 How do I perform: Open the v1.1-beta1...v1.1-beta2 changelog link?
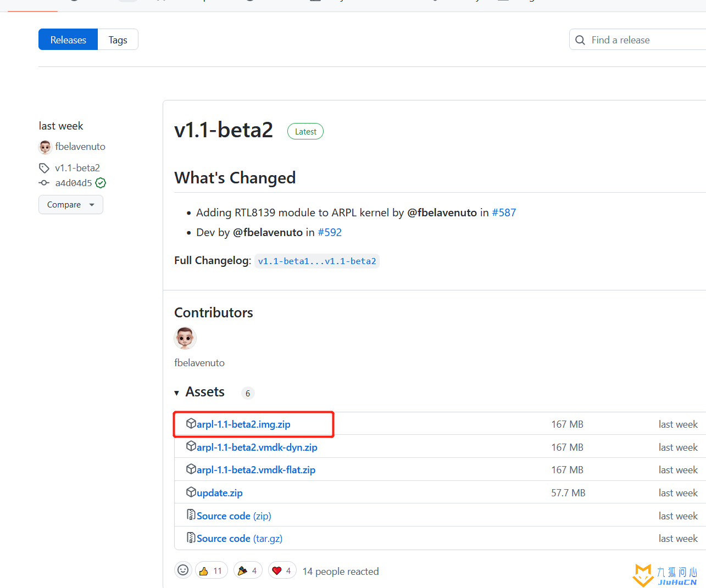(317, 261)
